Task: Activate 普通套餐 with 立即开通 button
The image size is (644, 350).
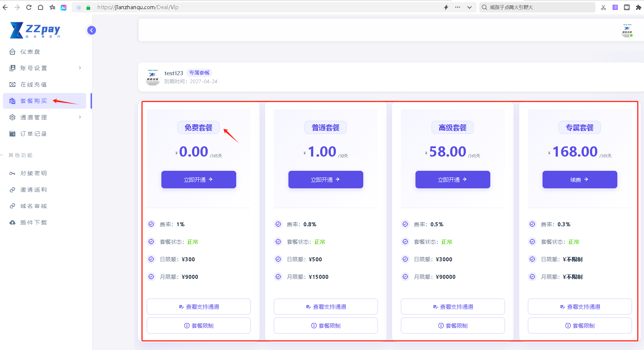Action: (x=326, y=180)
